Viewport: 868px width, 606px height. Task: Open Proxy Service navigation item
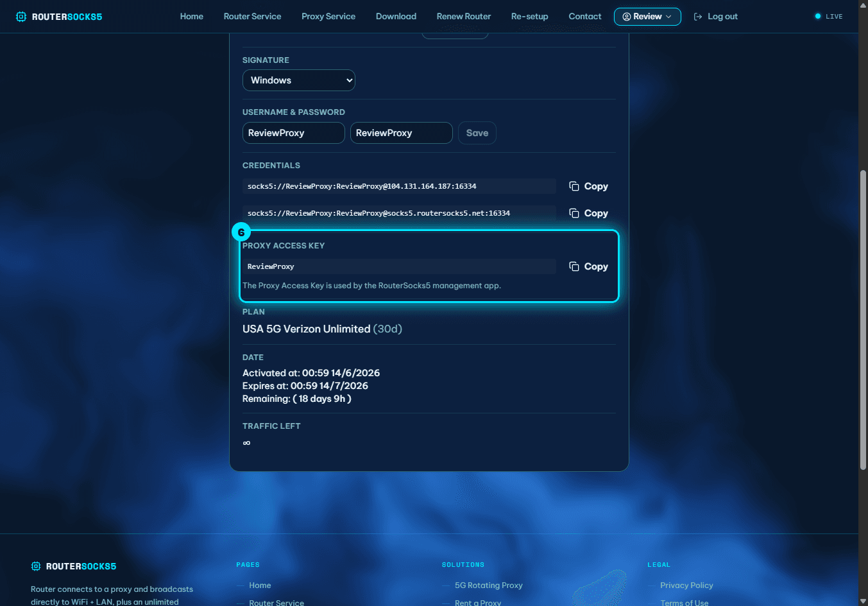pos(328,17)
